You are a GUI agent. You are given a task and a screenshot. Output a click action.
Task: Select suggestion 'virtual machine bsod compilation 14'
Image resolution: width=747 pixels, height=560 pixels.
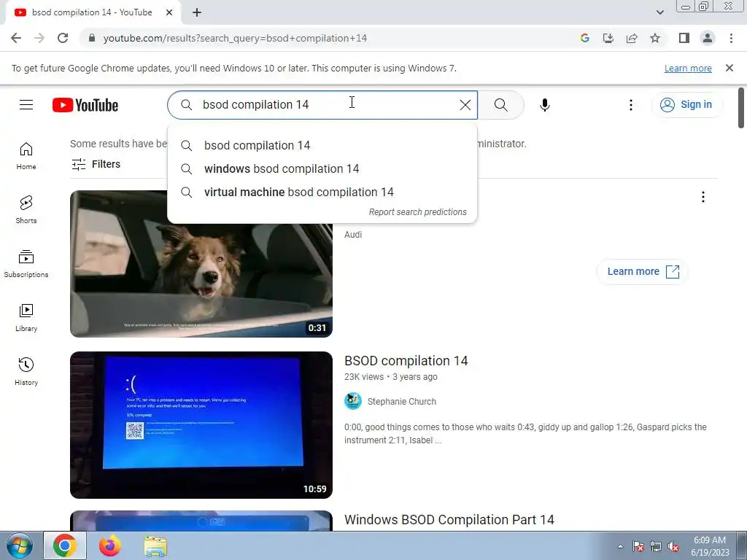tap(322, 192)
